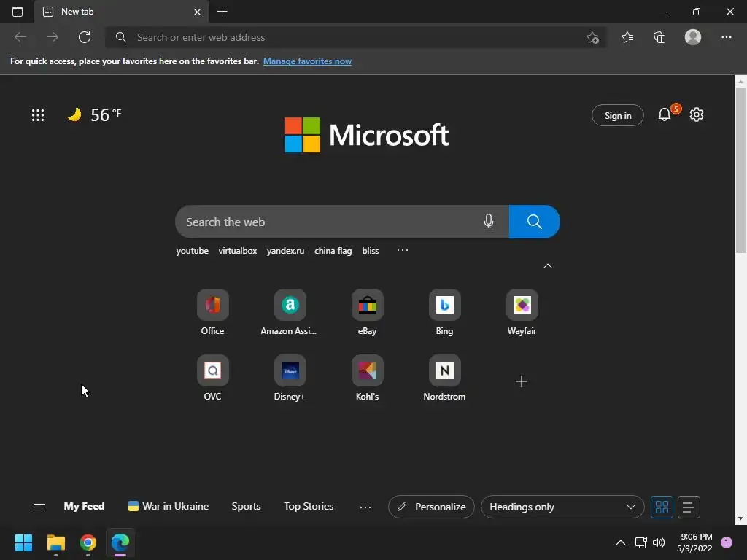This screenshot has width=747, height=560.
Task: Open the Nordstrom quick link
Action: [x=444, y=378]
